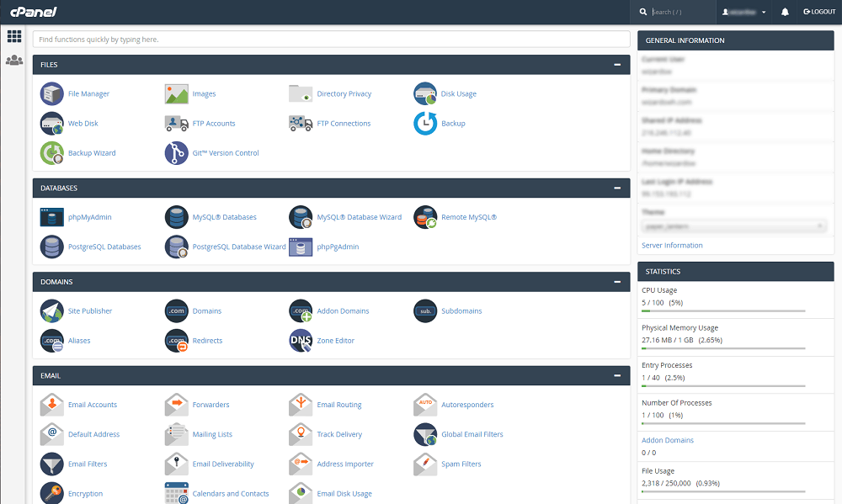Image resolution: width=842 pixels, height=504 pixels.
Task: Open the Autoresponders icon
Action: (425, 406)
